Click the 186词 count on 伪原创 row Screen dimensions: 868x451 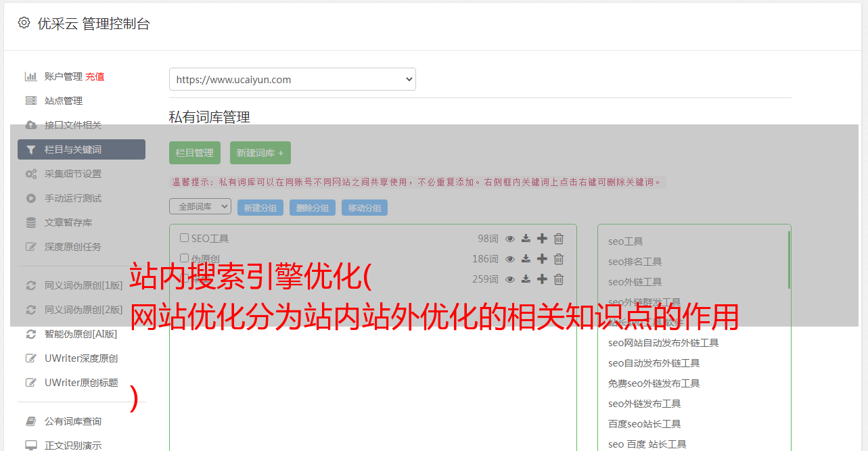coord(486,259)
